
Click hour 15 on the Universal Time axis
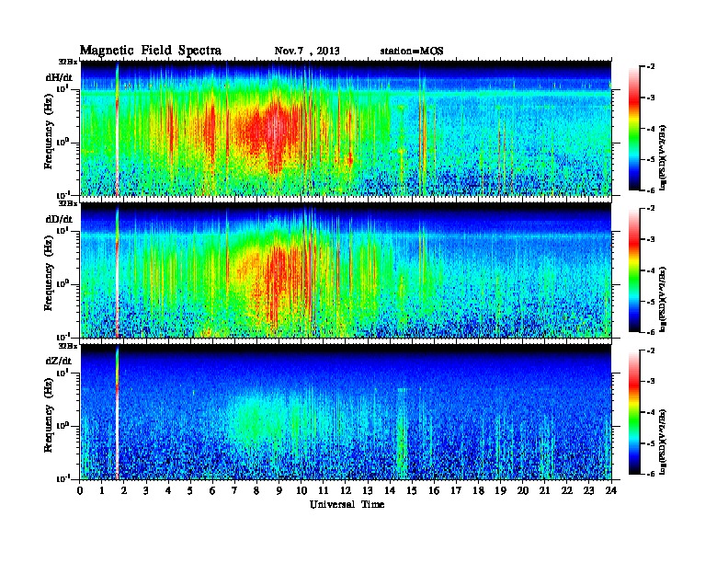click(x=412, y=491)
